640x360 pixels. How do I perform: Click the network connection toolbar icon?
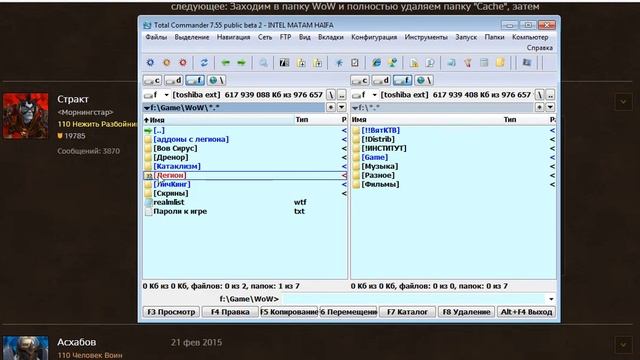(393, 62)
